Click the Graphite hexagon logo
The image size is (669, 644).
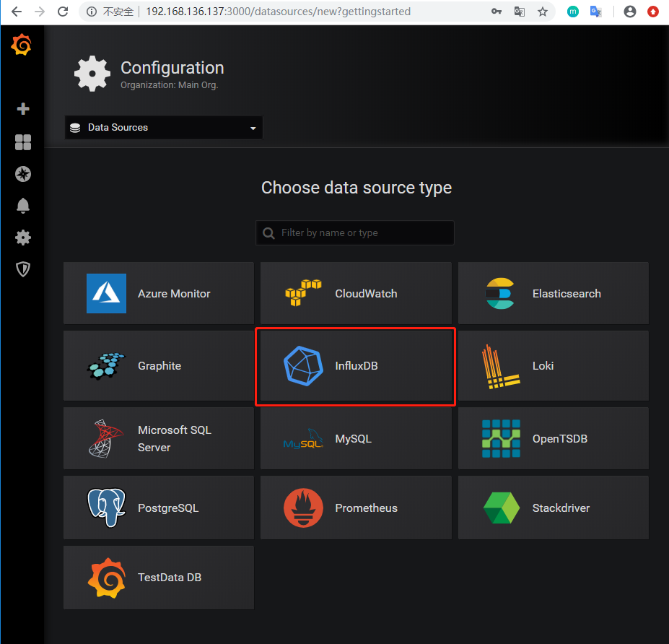tap(106, 366)
